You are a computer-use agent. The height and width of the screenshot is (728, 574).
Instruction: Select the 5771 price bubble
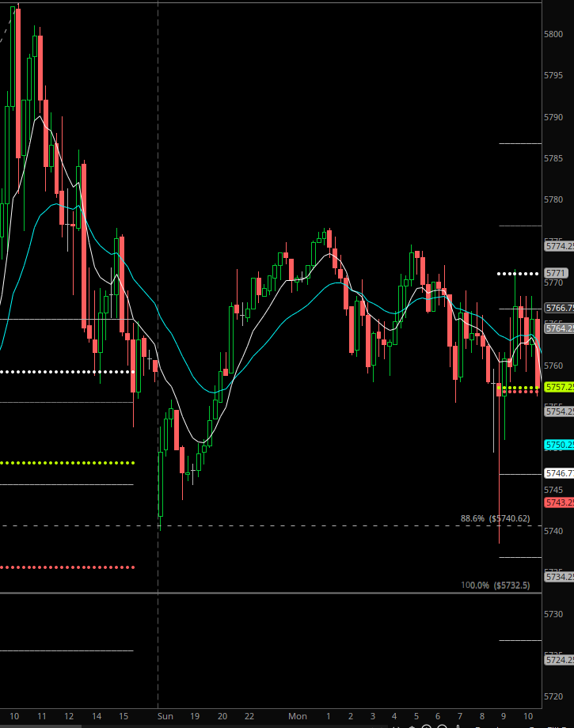coord(556,273)
